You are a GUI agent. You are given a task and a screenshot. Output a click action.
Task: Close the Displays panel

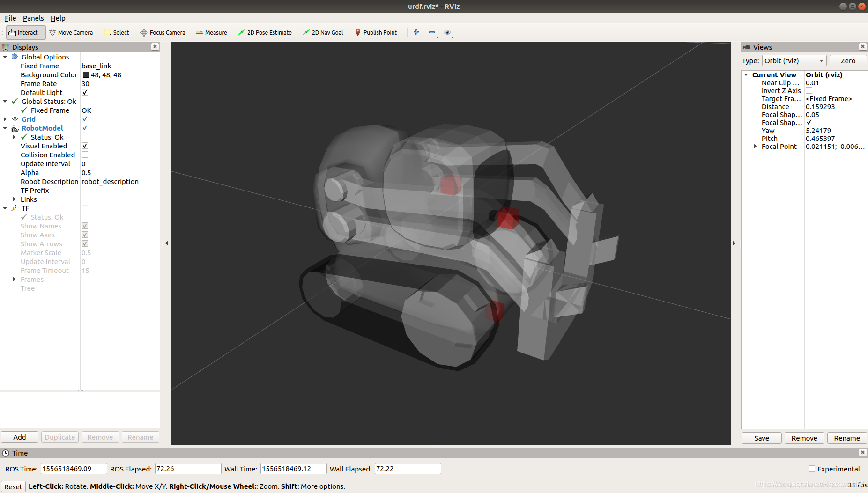click(155, 46)
